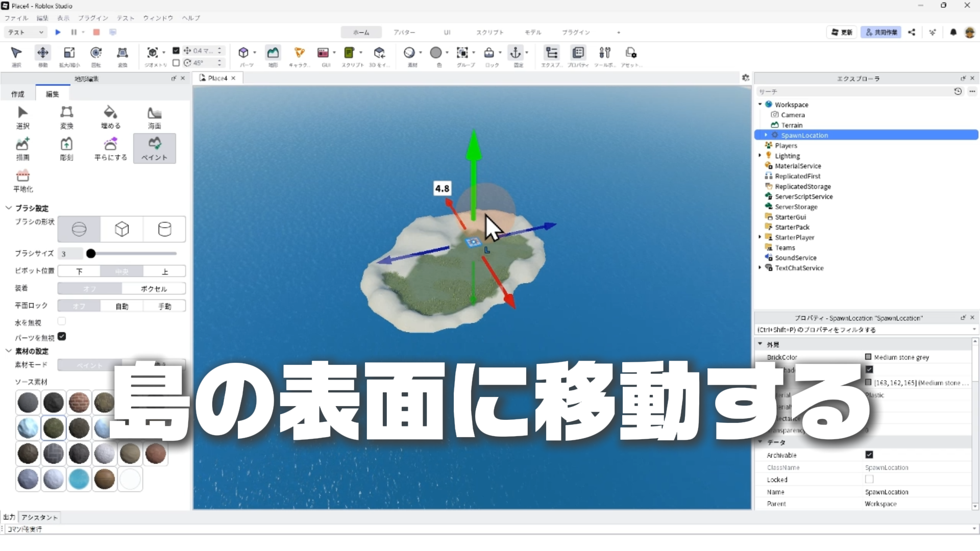Open the Terrain editor toolbar icon

point(273,53)
